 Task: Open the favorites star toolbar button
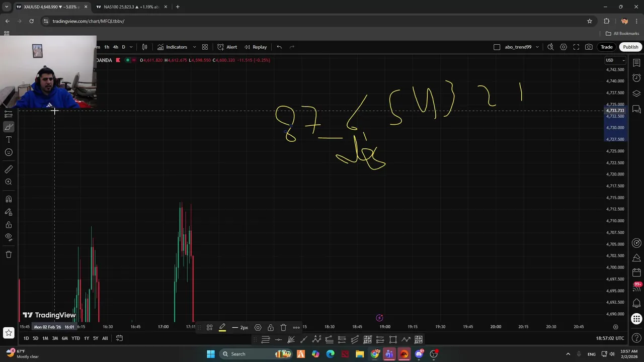[x=9, y=332]
